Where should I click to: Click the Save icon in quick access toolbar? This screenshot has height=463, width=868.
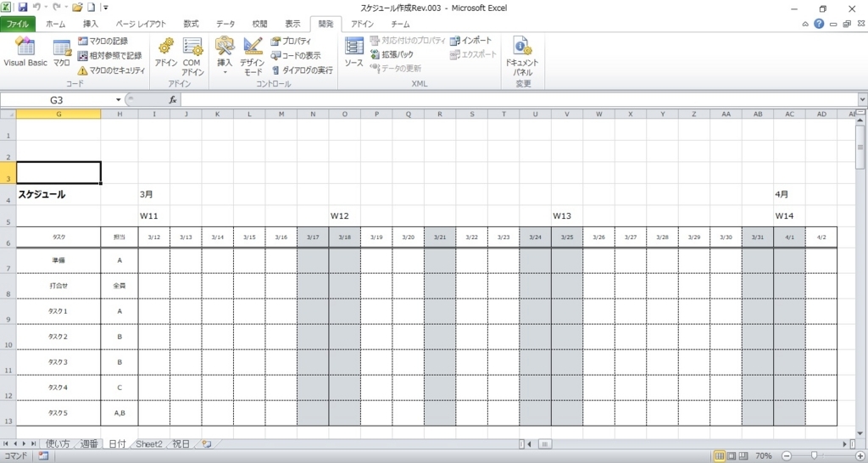[23, 8]
